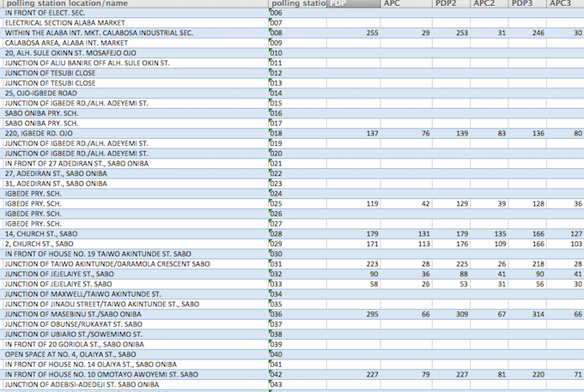
Task: Click APC value 76 in row 018
Action: click(x=406, y=133)
